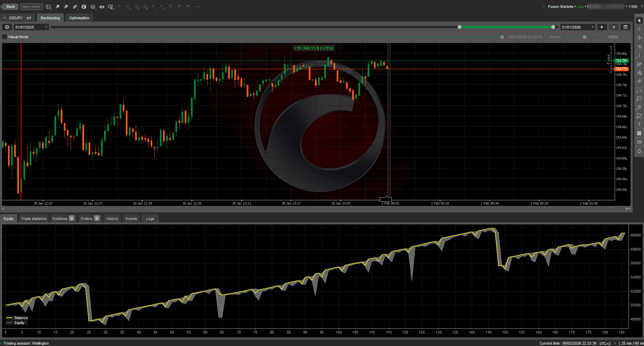Click the candlestick chart style icon
The width and height of the screenshot is (644, 346).
click(x=75, y=7)
